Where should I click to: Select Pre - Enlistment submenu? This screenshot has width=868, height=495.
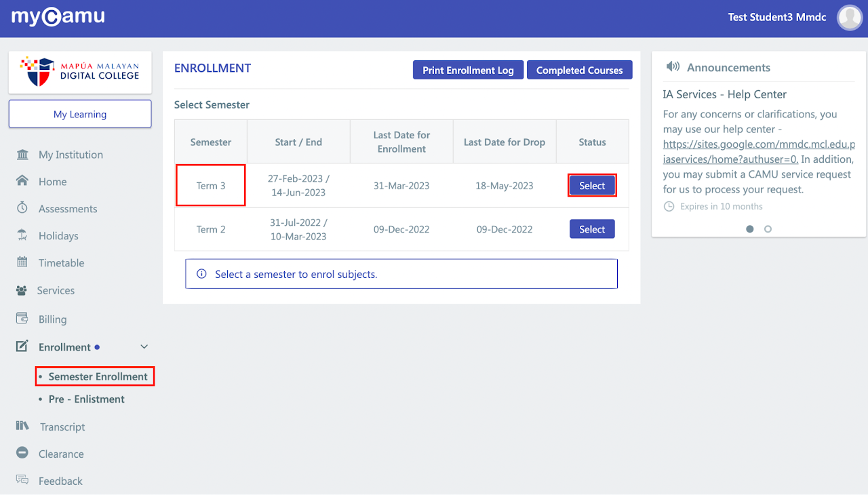pyautogui.click(x=86, y=399)
